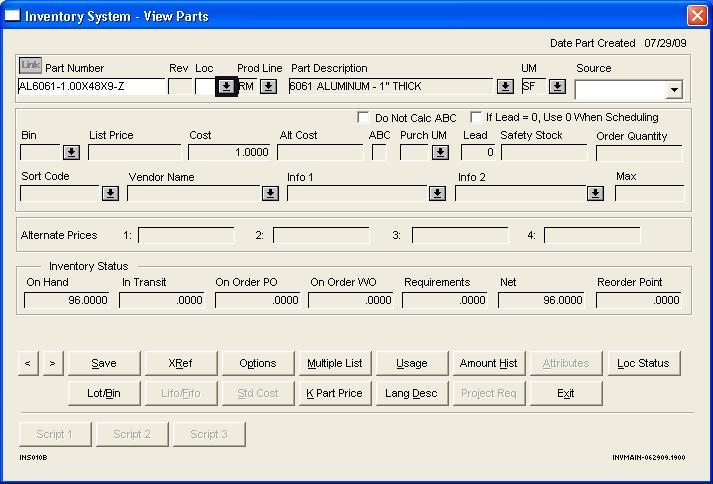Open the Sort Code lookup arrow
The height and width of the screenshot is (484, 713).
click(110, 193)
